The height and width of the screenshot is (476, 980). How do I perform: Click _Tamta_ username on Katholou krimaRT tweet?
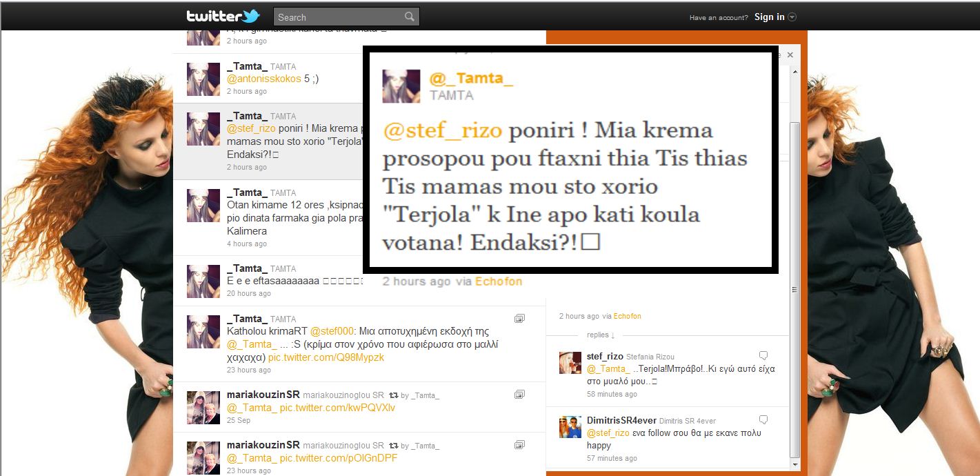coord(247,319)
